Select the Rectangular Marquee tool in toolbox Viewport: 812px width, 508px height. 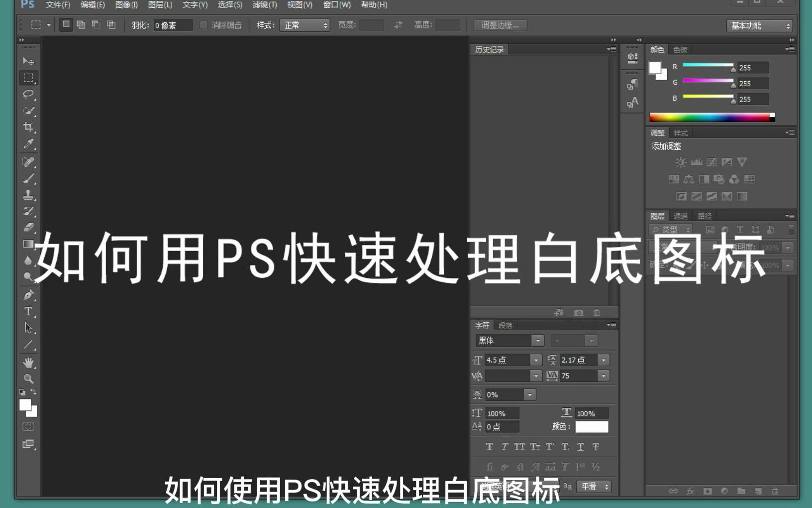[28, 78]
